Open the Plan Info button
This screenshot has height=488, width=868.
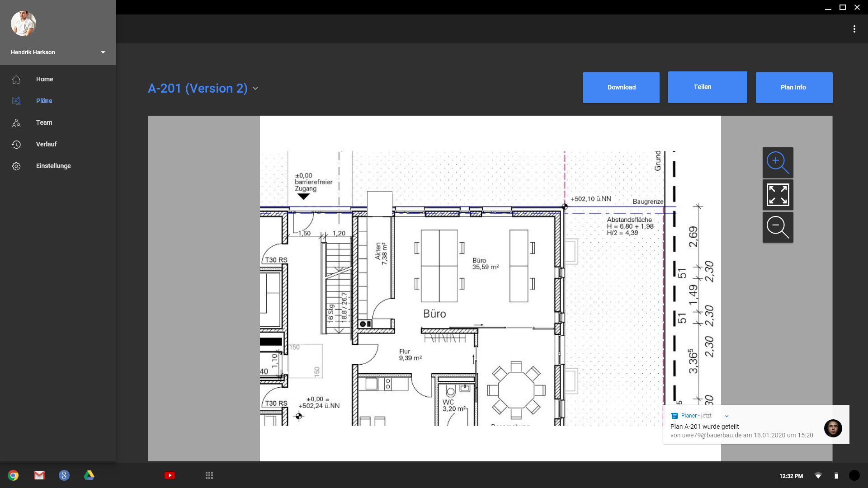pos(793,88)
